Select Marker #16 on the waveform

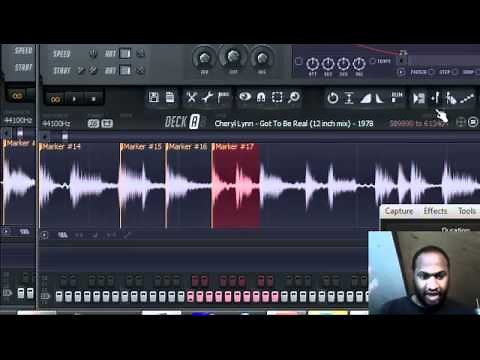tap(188, 146)
